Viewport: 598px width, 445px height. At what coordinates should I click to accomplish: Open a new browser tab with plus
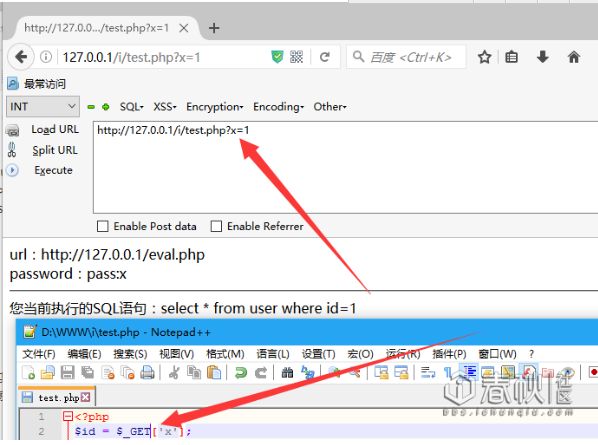click(x=214, y=28)
